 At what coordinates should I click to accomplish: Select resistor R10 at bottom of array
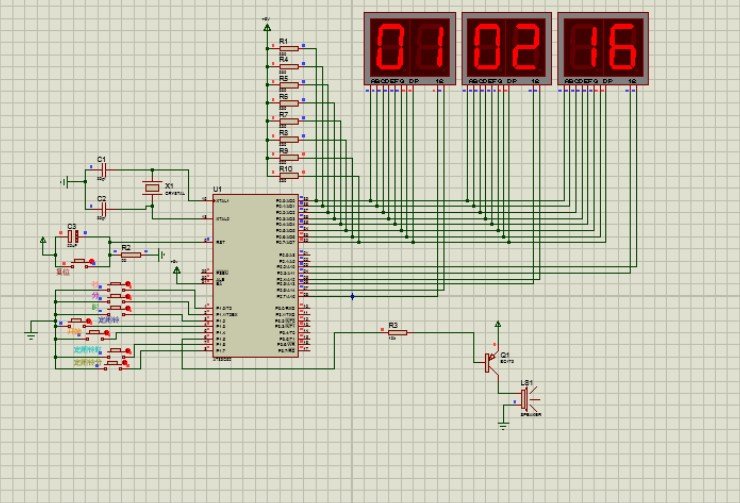click(285, 177)
